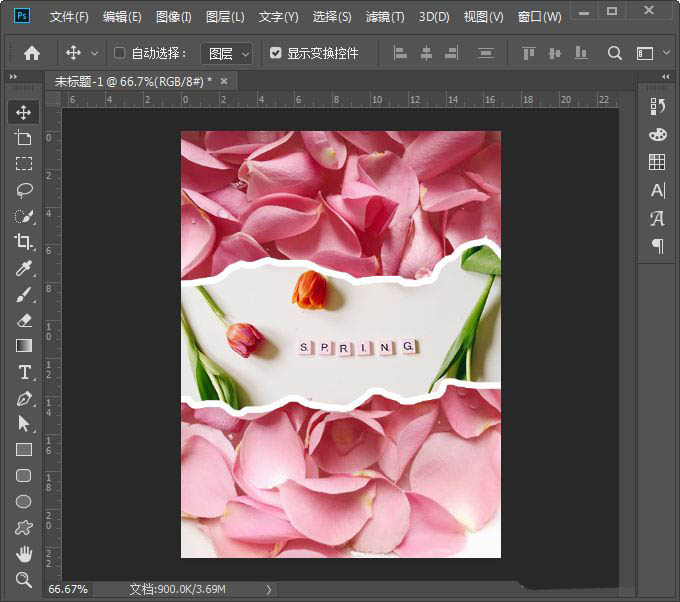Expand the toolbox with double-arrow

coord(13,76)
